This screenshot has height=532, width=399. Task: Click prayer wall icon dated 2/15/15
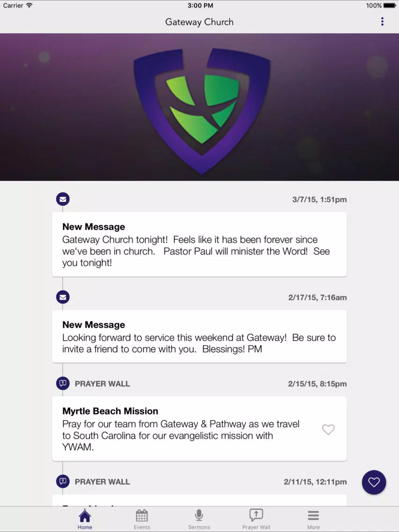tap(63, 384)
